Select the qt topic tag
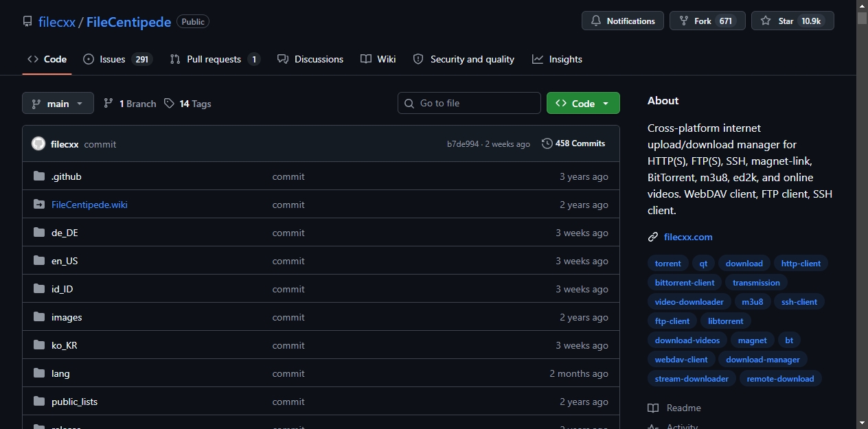 [x=703, y=264]
